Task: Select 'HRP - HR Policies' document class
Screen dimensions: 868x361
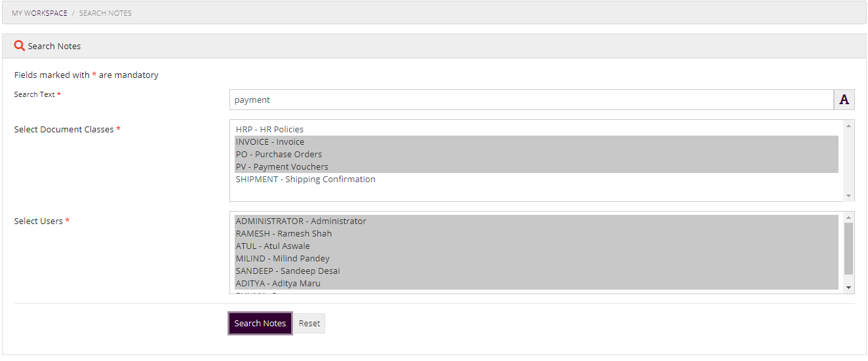Action: [536, 129]
